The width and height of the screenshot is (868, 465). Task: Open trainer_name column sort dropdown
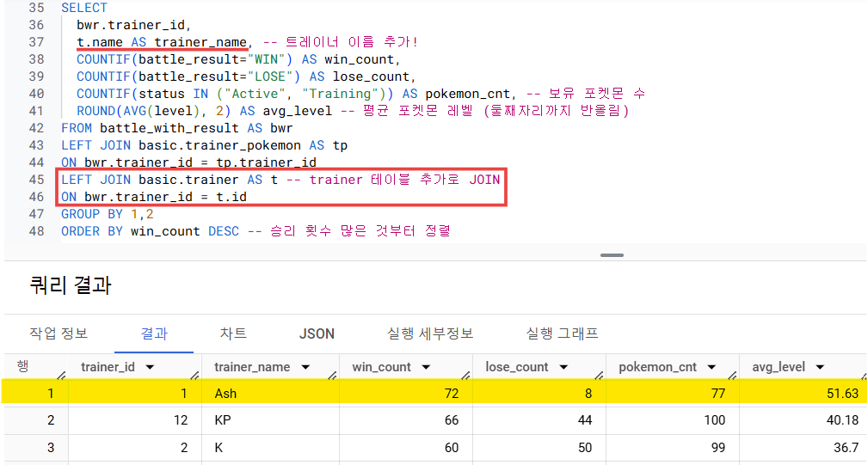305,367
